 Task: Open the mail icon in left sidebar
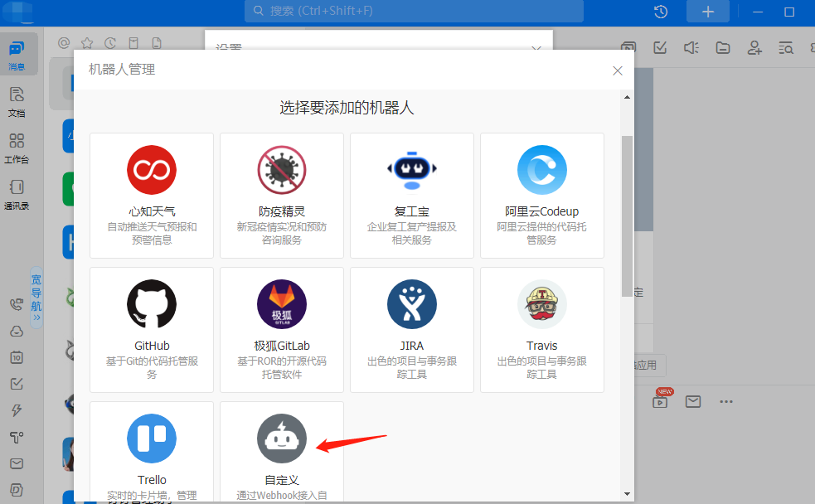point(17,463)
